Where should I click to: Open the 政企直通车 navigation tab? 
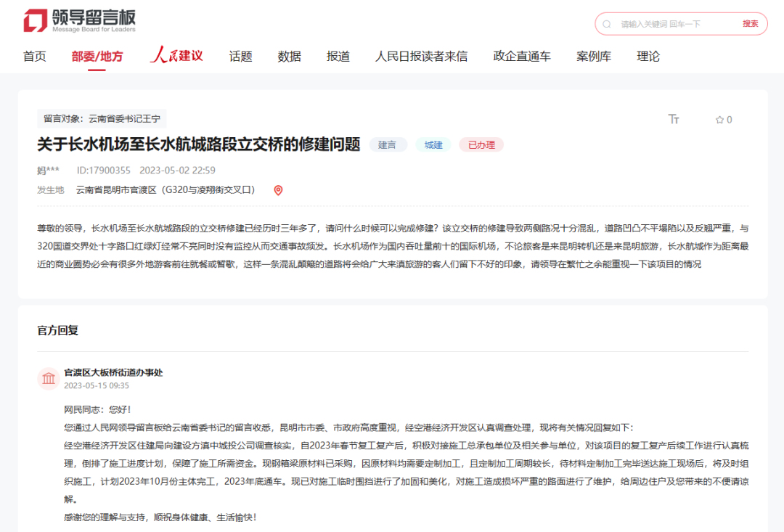coord(522,56)
